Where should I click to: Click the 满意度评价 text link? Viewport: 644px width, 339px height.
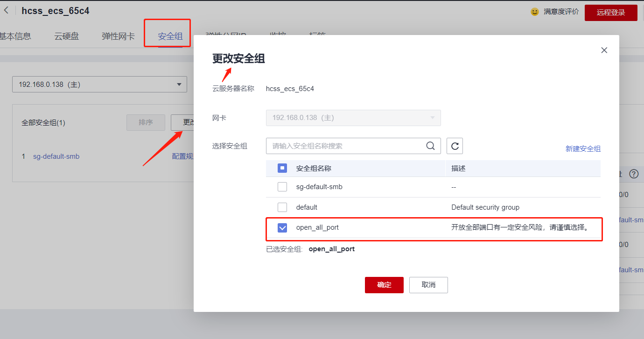pyautogui.click(x=561, y=12)
